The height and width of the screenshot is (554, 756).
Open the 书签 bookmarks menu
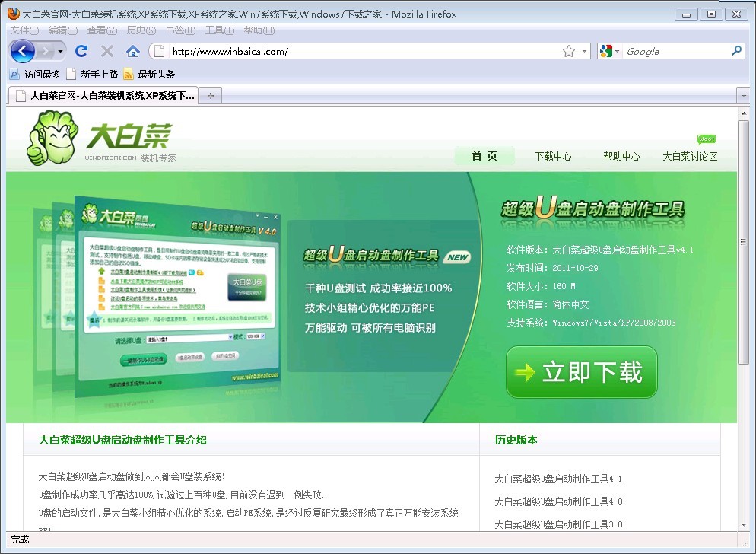click(180, 30)
